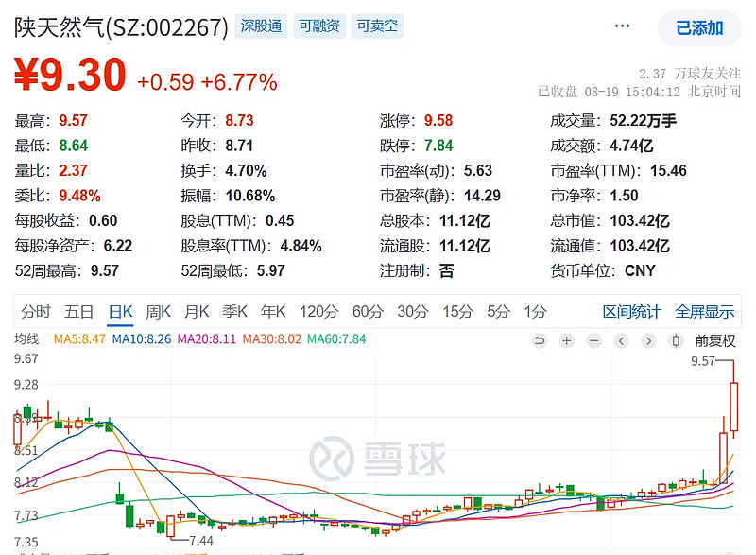Toggle the 可卖空 short selling badge
Screen dimensions: 756x555
(377, 26)
